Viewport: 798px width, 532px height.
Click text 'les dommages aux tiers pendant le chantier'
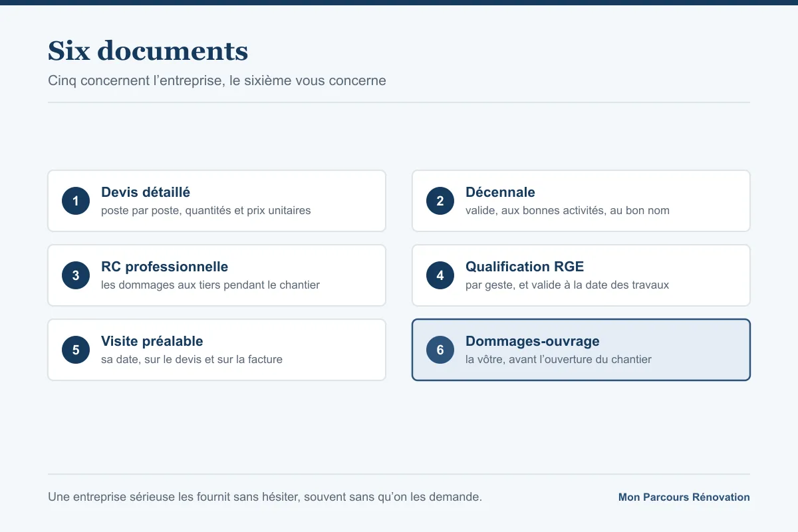click(210, 285)
